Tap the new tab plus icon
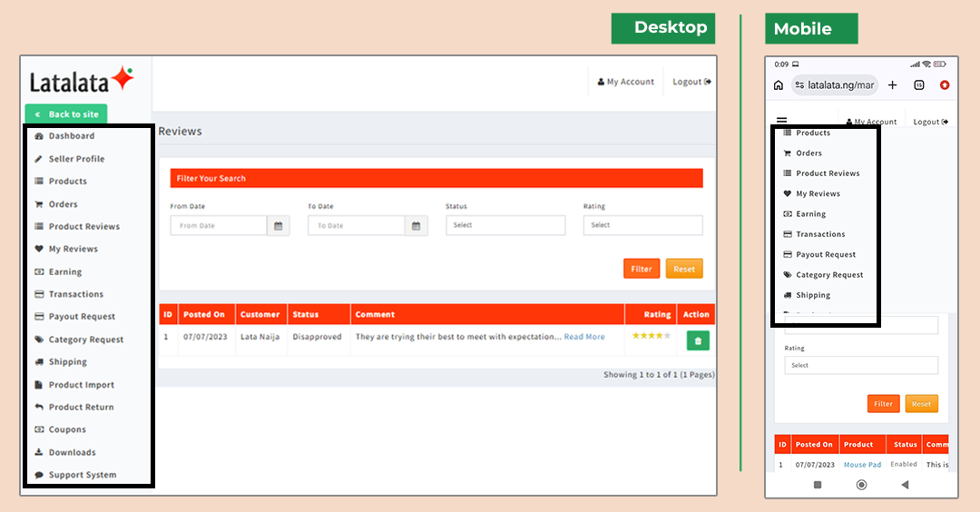This screenshot has width=980, height=512. pyautogui.click(x=893, y=85)
